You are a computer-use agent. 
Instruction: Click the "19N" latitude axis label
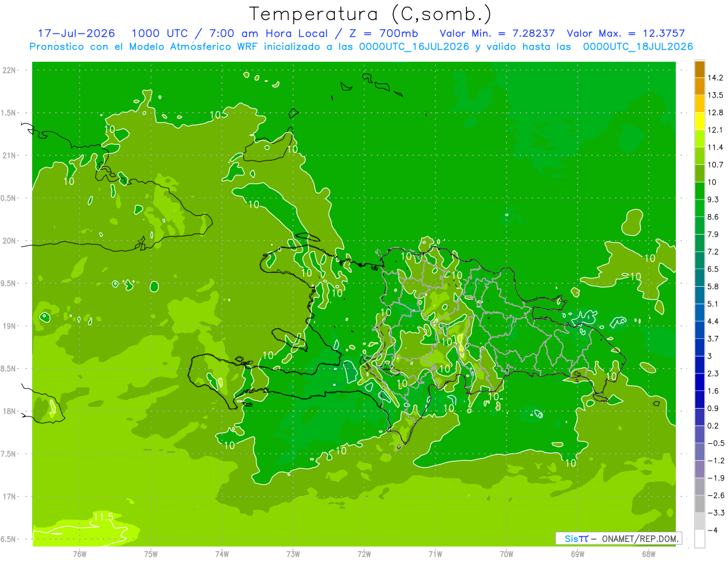[x=10, y=326]
